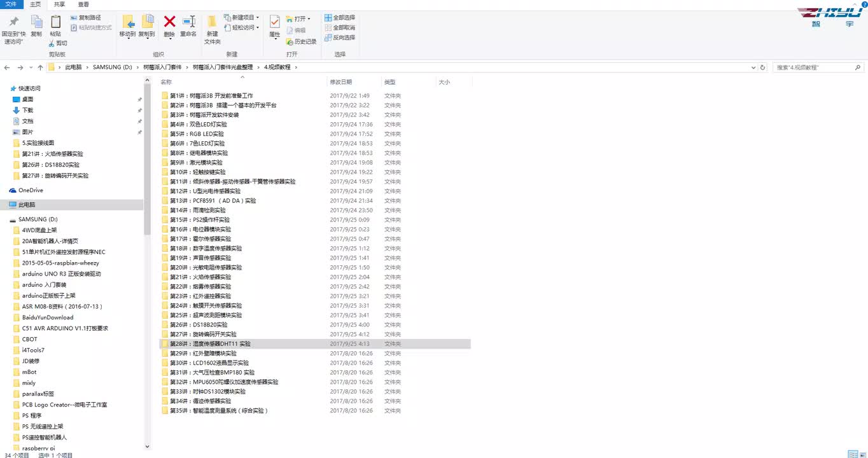Expand breadcrumb chevron after SAMSUNG (D:)
Viewport: 868px width, 458px height.
(x=138, y=67)
